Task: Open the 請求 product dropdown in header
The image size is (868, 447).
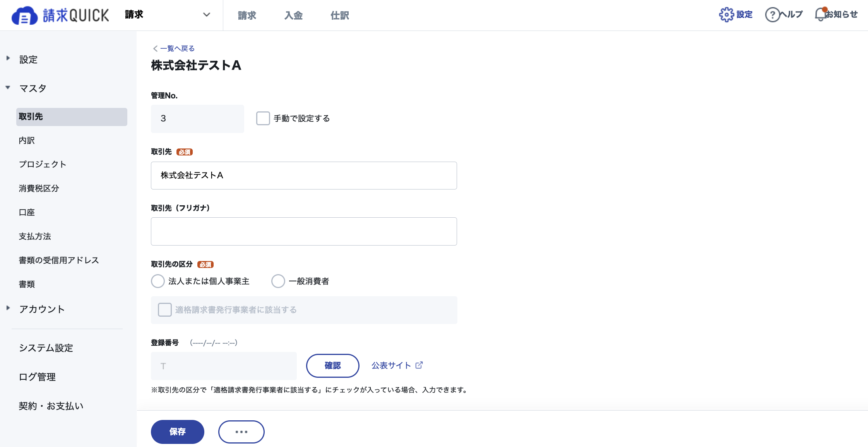Action: 168,15
